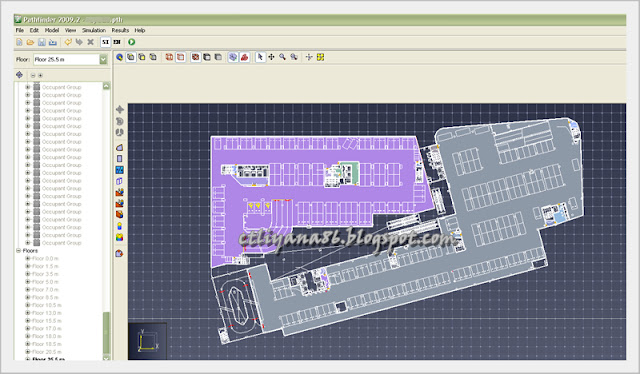Select Floor 18.5 m in tree
The image size is (640, 374).
tap(47, 344)
